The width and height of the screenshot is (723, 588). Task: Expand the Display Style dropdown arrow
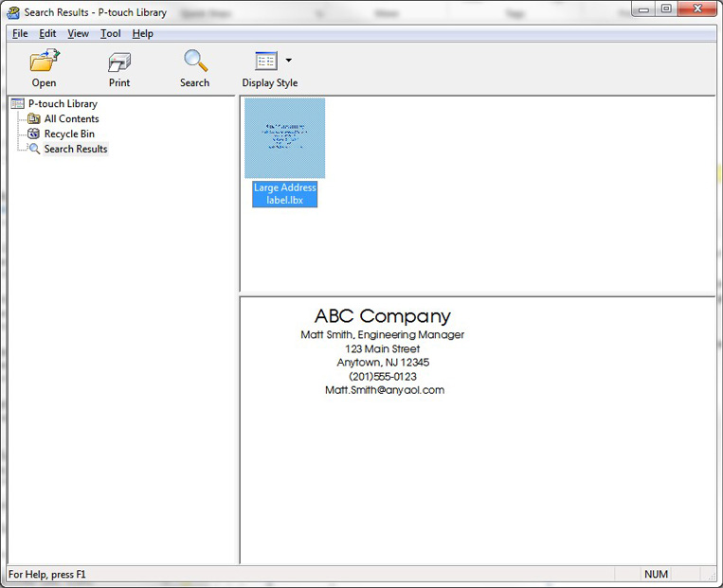289,61
